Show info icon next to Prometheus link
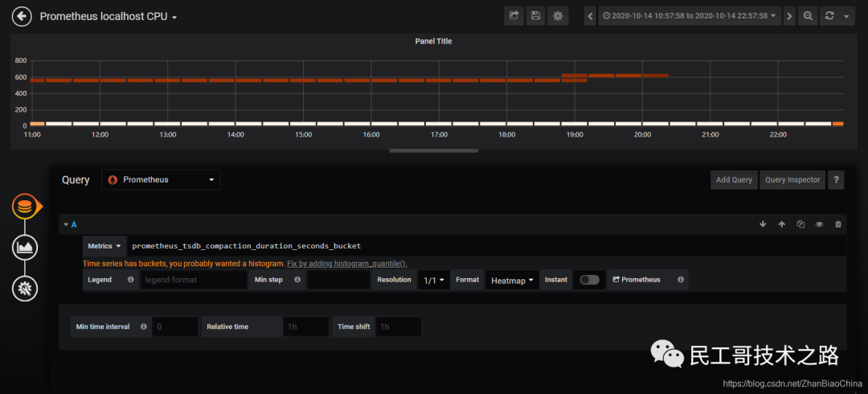Viewport: 868px width, 394px height. [x=681, y=280]
